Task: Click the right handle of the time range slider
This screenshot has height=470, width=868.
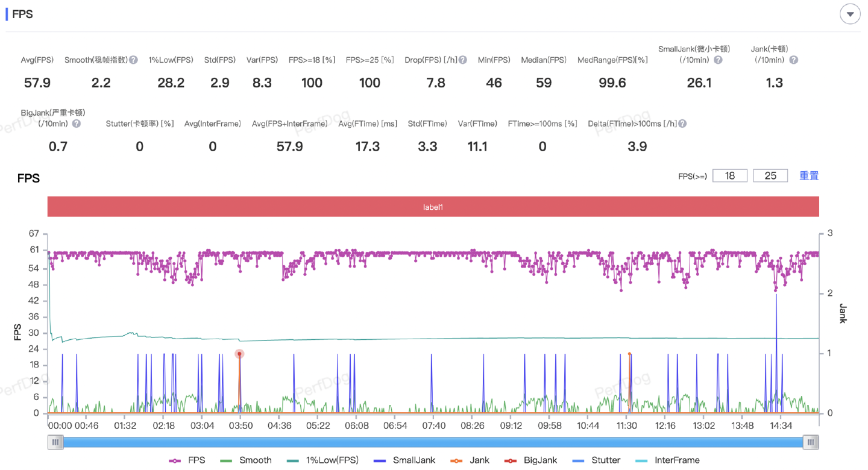Action: click(x=811, y=442)
